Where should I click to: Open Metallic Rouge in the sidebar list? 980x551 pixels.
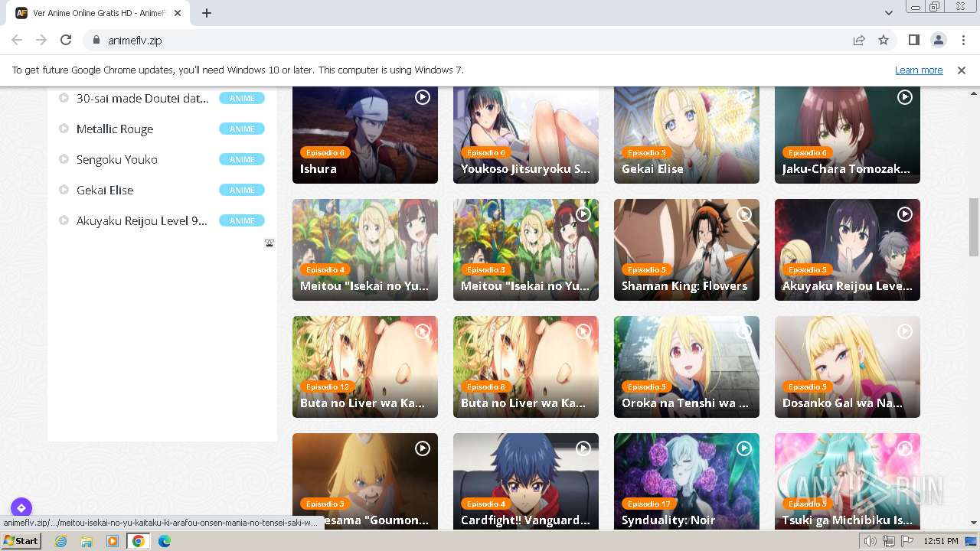[x=115, y=129]
